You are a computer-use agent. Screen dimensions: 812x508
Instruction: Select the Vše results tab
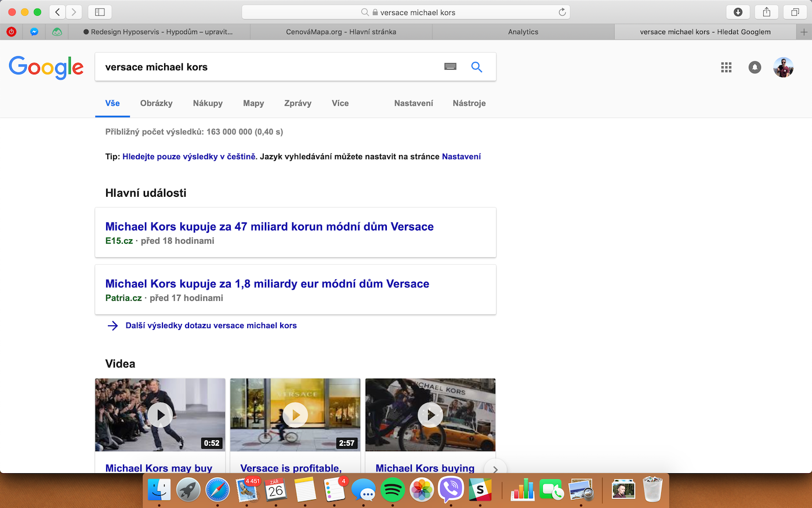coord(113,103)
